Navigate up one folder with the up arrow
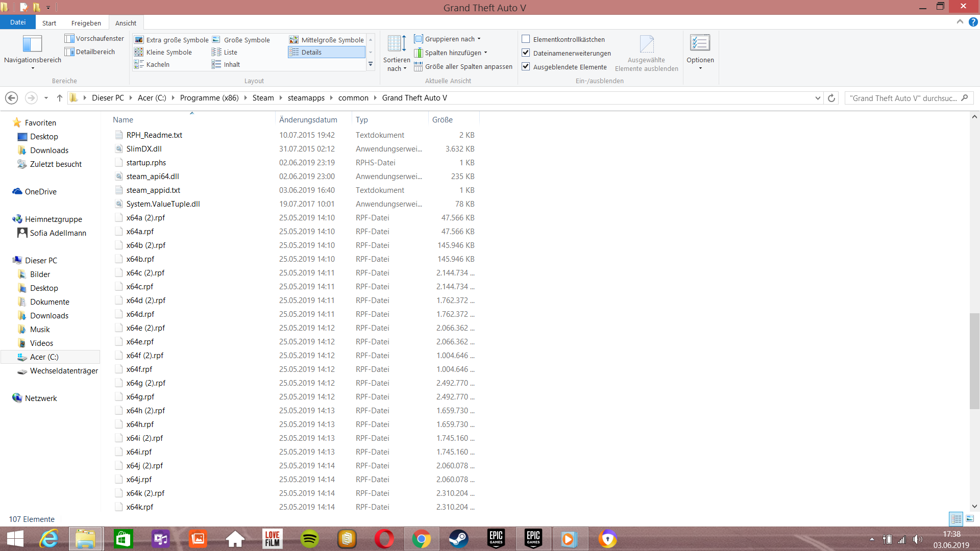The image size is (980, 551). tap(59, 98)
